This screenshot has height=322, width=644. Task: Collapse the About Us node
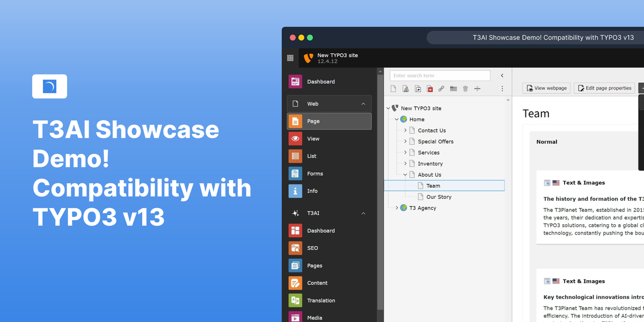[x=405, y=174]
